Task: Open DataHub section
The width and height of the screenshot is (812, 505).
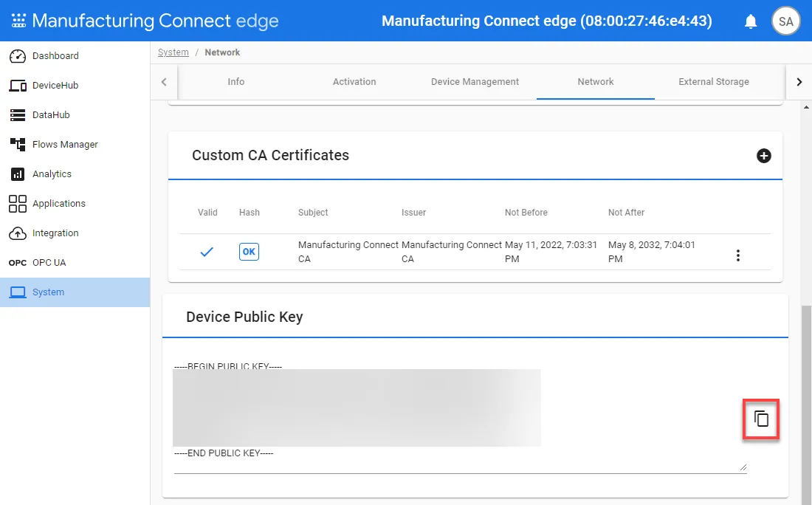Action: click(51, 115)
